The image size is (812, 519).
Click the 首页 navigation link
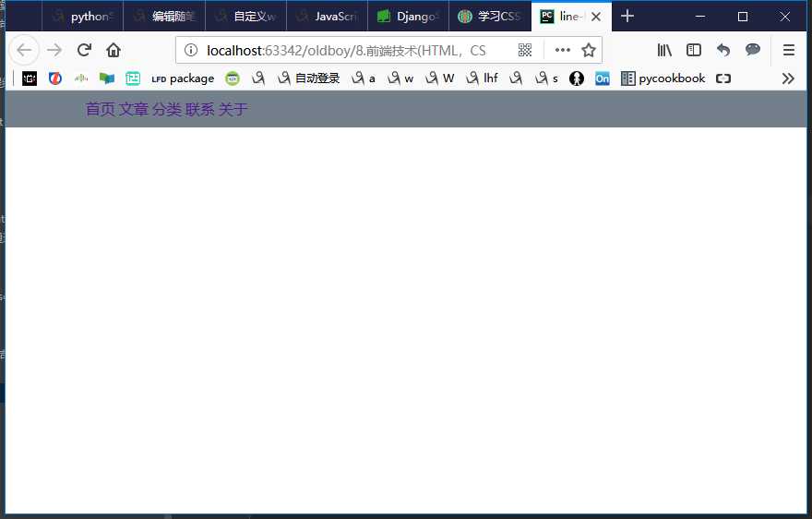[101, 109]
